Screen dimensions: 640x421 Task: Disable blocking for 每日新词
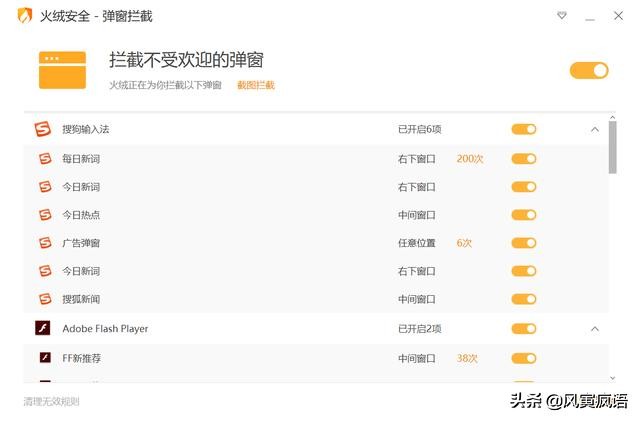point(524,158)
